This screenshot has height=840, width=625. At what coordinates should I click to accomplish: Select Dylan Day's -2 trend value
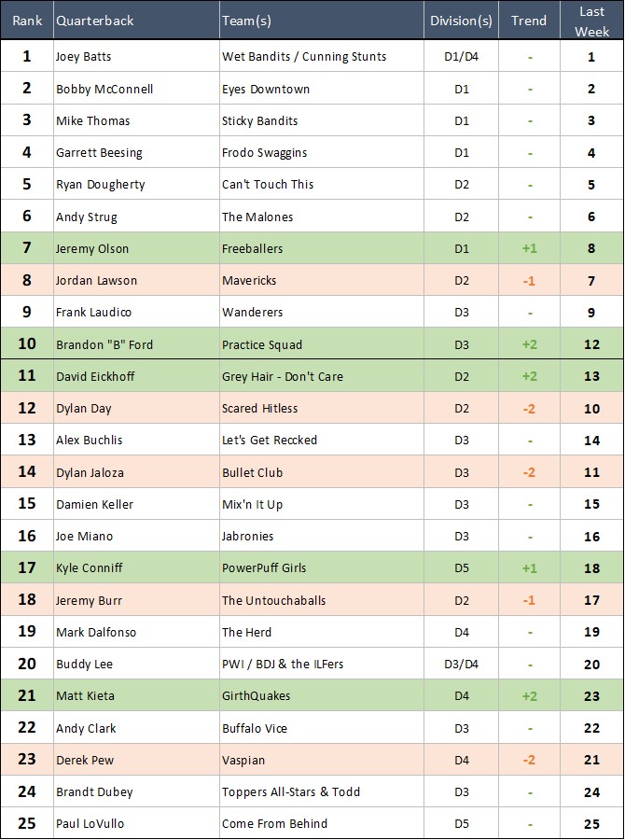click(529, 409)
